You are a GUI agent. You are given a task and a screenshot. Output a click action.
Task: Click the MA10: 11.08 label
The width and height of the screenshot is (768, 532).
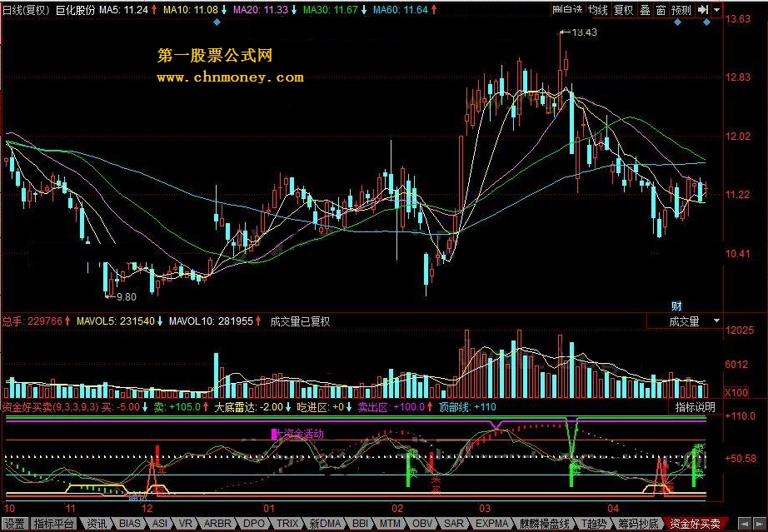pos(191,10)
